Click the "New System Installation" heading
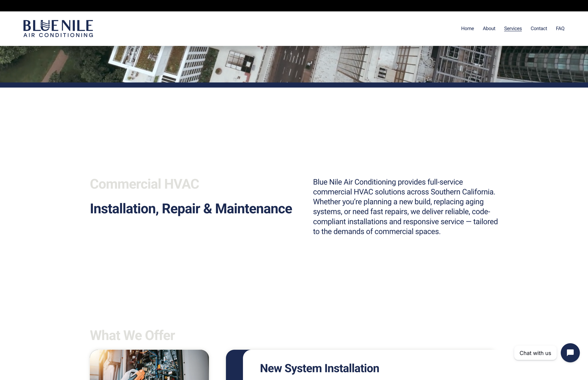 pyautogui.click(x=320, y=368)
